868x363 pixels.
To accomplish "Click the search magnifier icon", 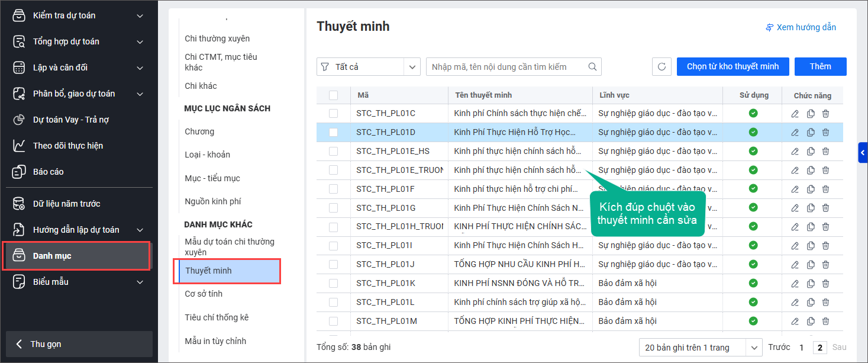I will pyautogui.click(x=592, y=67).
